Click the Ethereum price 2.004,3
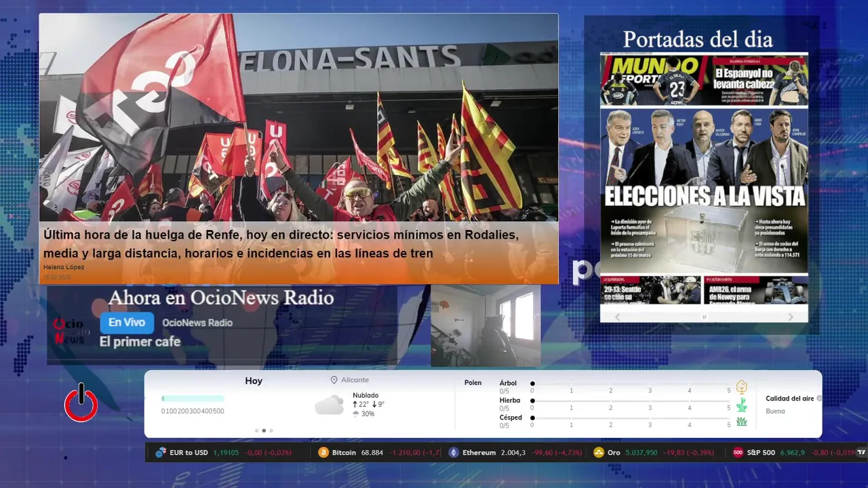Screen dimensions: 868x488 pyautogui.click(x=513, y=453)
